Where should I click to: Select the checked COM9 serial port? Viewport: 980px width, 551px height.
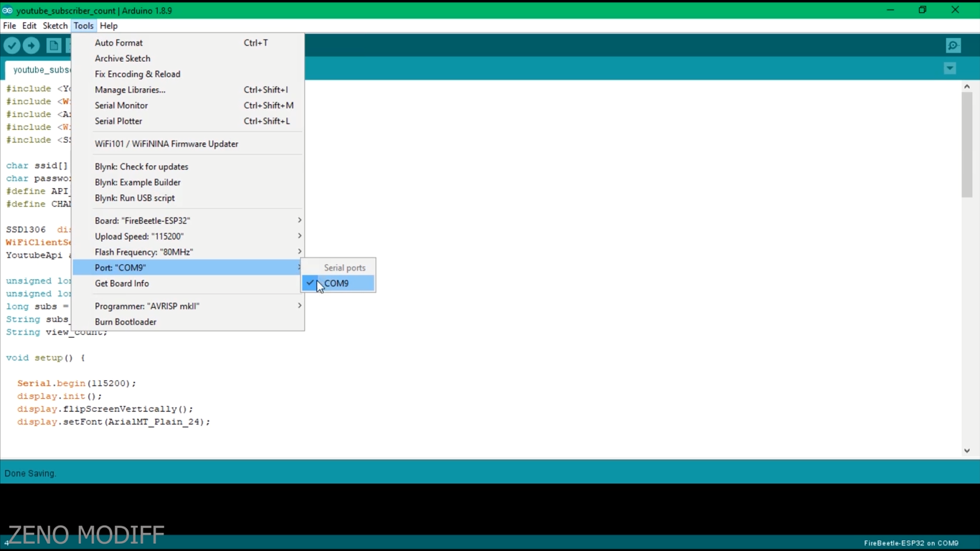[x=338, y=283]
